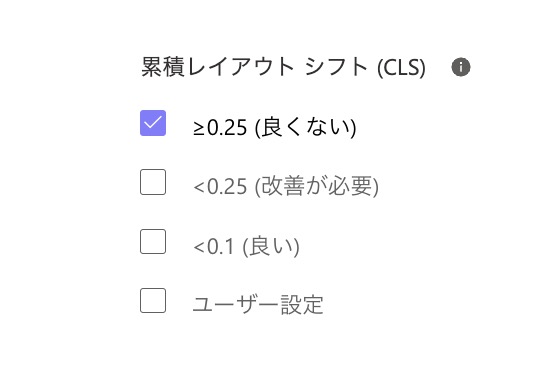
Task: Choose the ユーザー設定 label text
Action: pos(258,305)
